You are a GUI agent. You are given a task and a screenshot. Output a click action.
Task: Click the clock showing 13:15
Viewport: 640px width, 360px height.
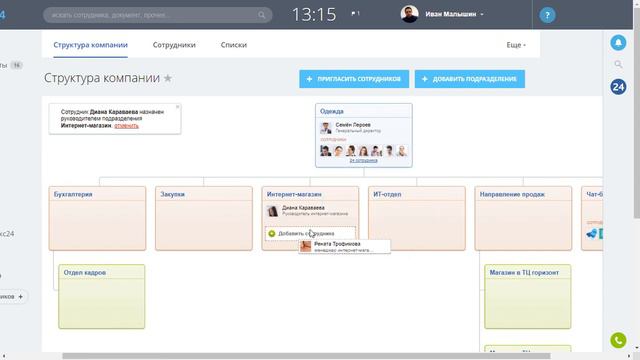(x=314, y=15)
